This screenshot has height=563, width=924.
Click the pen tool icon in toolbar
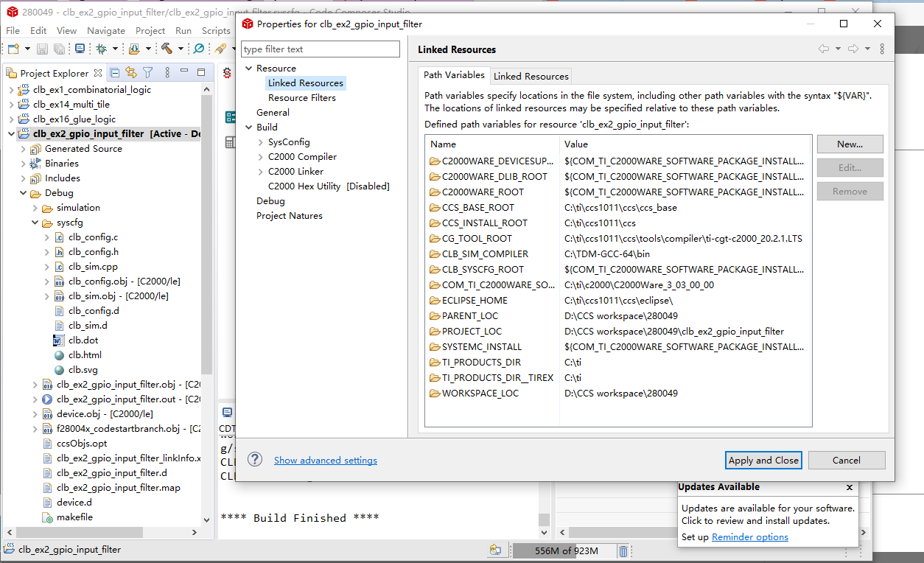point(220,49)
